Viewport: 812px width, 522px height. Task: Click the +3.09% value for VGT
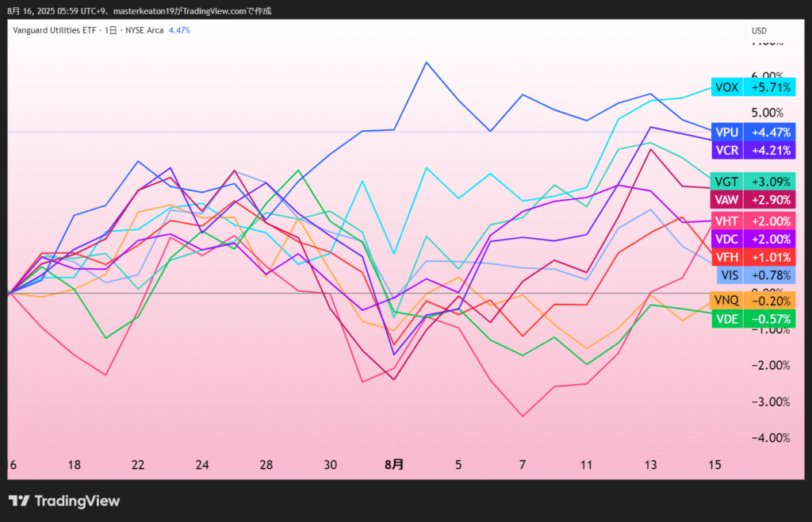tap(769, 181)
